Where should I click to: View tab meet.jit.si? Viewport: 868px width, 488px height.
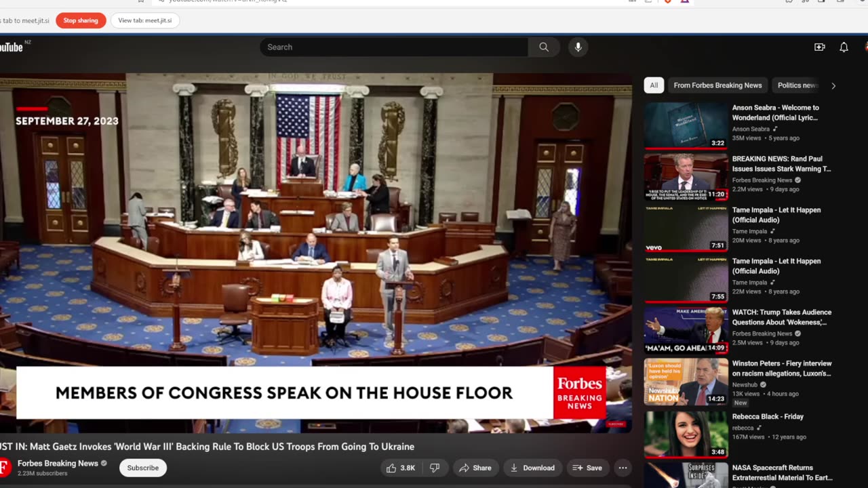pos(145,20)
